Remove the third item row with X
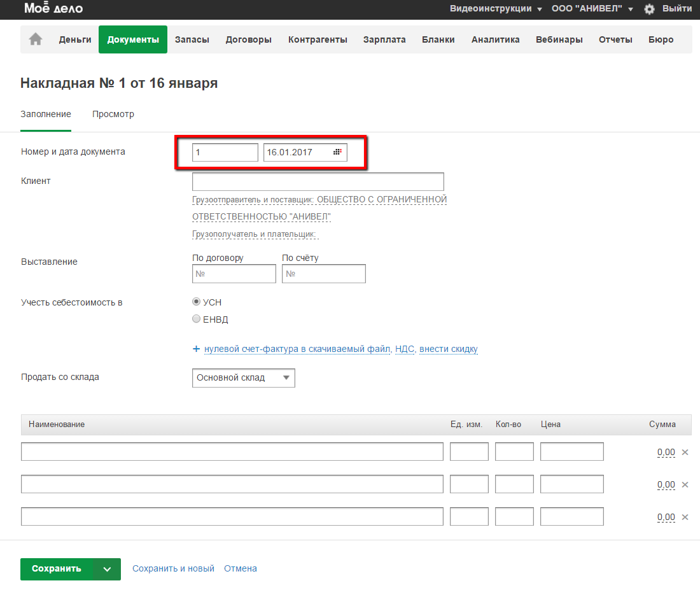Image resolution: width=700 pixels, height=590 pixels. coord(685,517)
